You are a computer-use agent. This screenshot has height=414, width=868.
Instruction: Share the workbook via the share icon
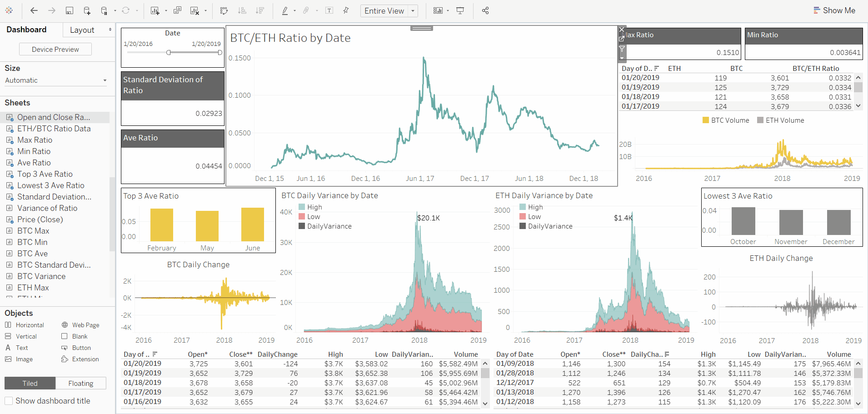[x=485, y=10]
